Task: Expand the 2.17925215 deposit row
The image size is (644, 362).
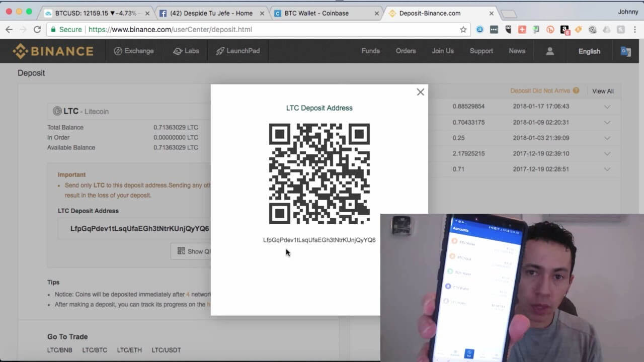Action: 607,153
